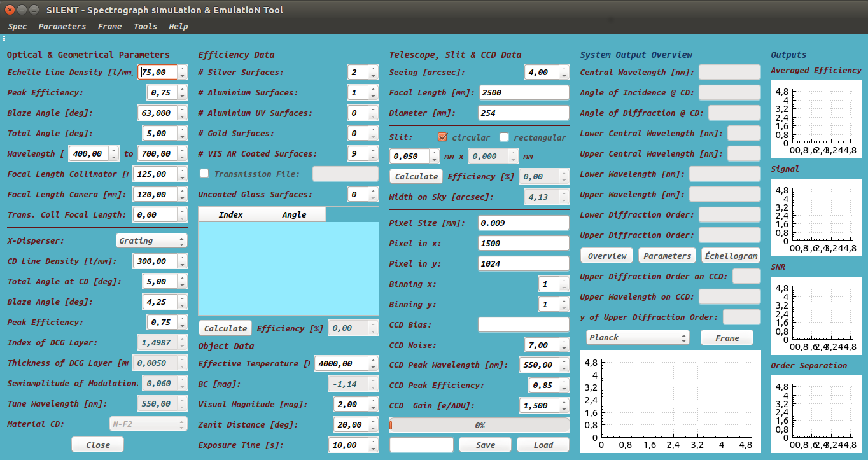This screenshot has width=868, height=460.
Task: Open the X-Disperser Grating dropdown
Action: [x=151, y=241]
